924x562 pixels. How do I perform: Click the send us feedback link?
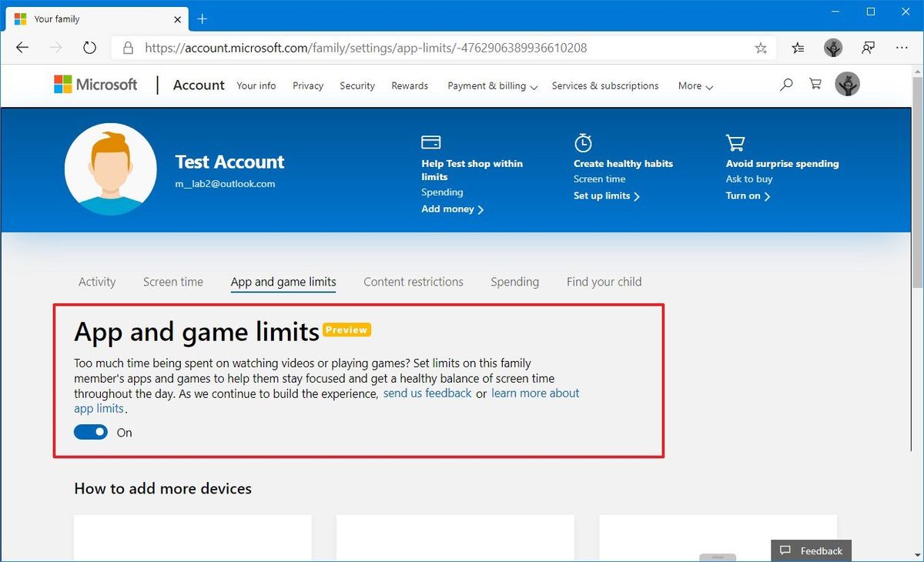pos(427,393)
